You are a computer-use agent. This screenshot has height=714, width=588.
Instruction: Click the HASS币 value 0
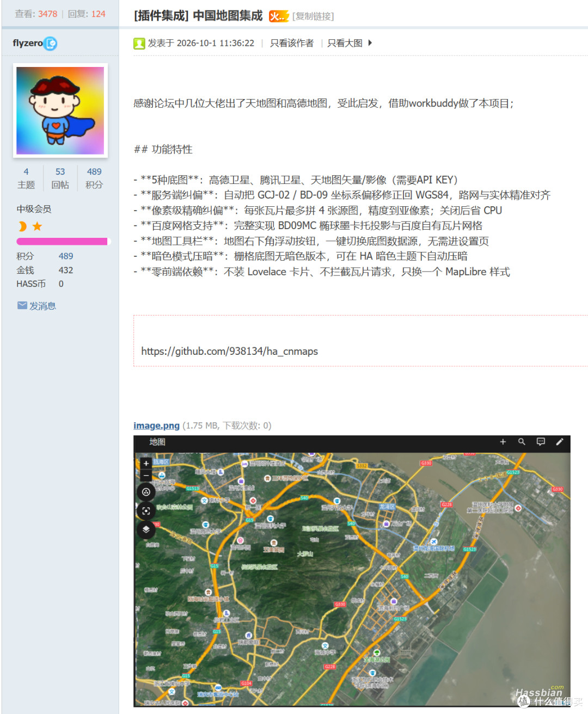(61, 284)
